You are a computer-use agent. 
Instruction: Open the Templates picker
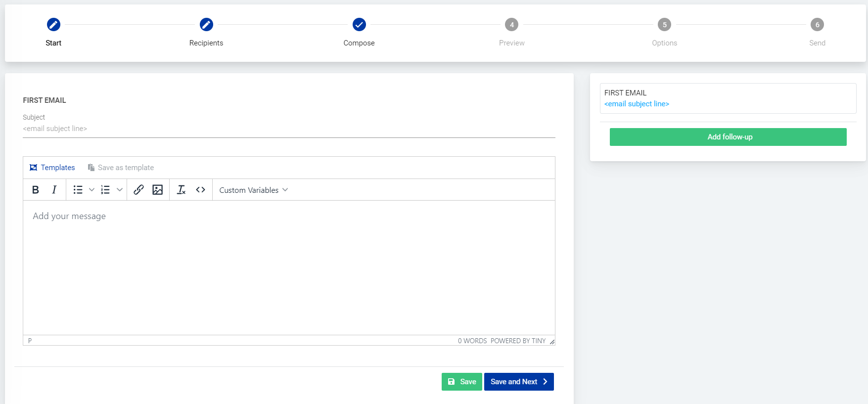pos(52,168)
